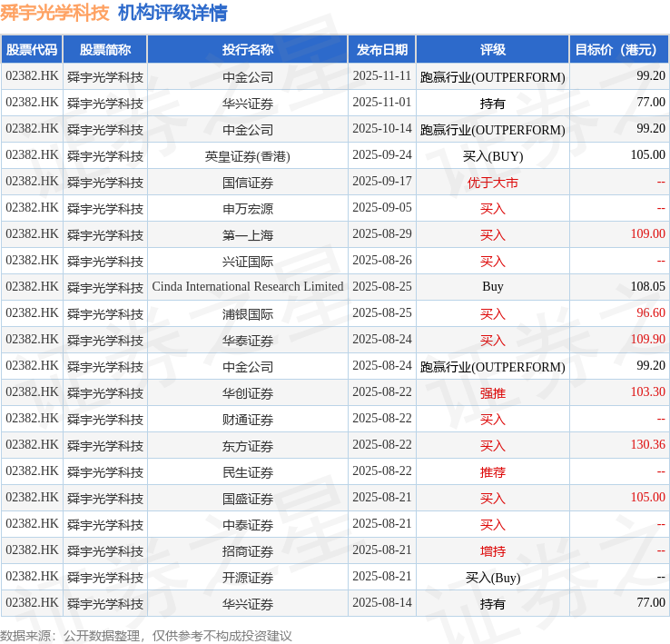Click the Buy rating in the Cinda row

[x=493, y=286]
